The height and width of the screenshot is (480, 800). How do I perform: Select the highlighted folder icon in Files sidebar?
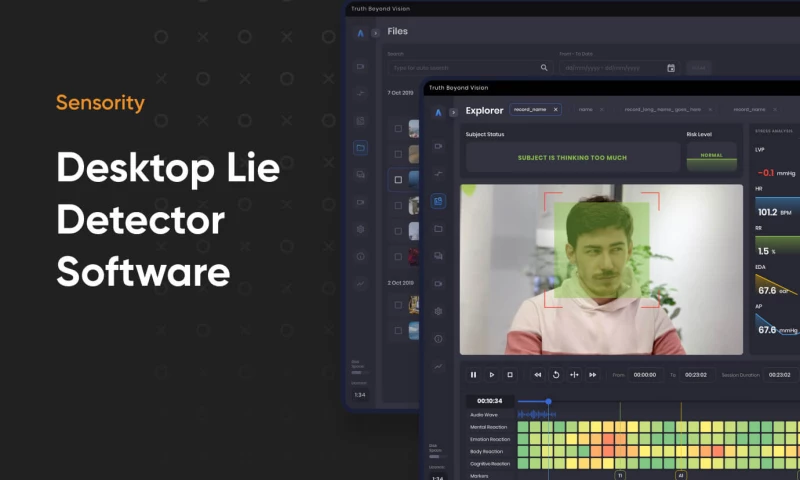click(360, 148)
